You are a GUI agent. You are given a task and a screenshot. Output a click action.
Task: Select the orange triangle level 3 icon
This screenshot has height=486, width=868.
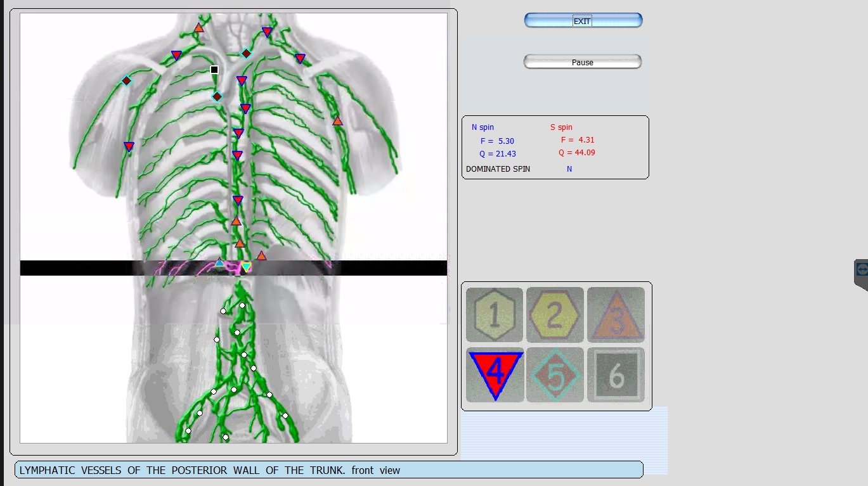pyautogui.click(x=616, y=315)
